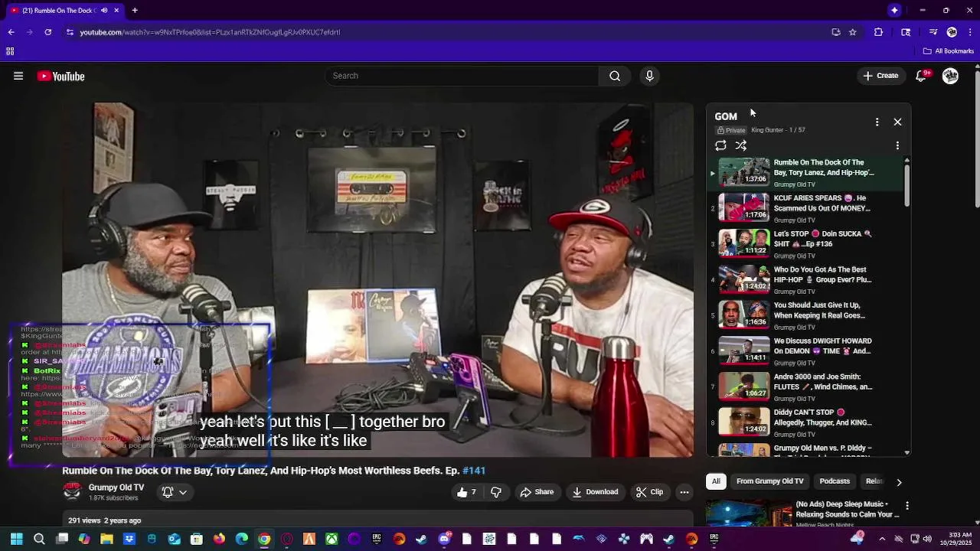Open YouTube notifications bell
Viewport: 980px width, 551px height.
[x=922, y=76]
